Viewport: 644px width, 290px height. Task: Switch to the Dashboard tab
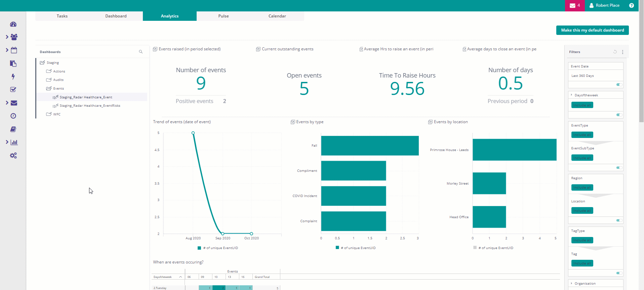(x=116, y=16)
